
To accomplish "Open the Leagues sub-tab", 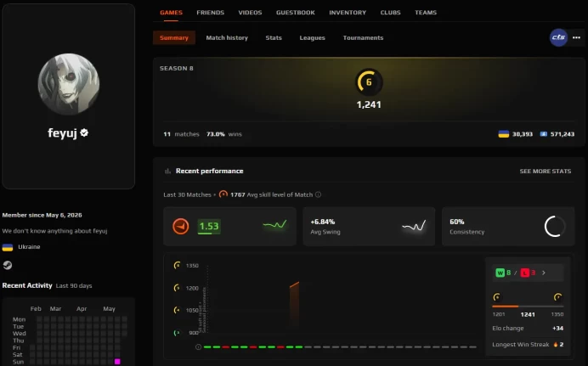I will 312,37.
